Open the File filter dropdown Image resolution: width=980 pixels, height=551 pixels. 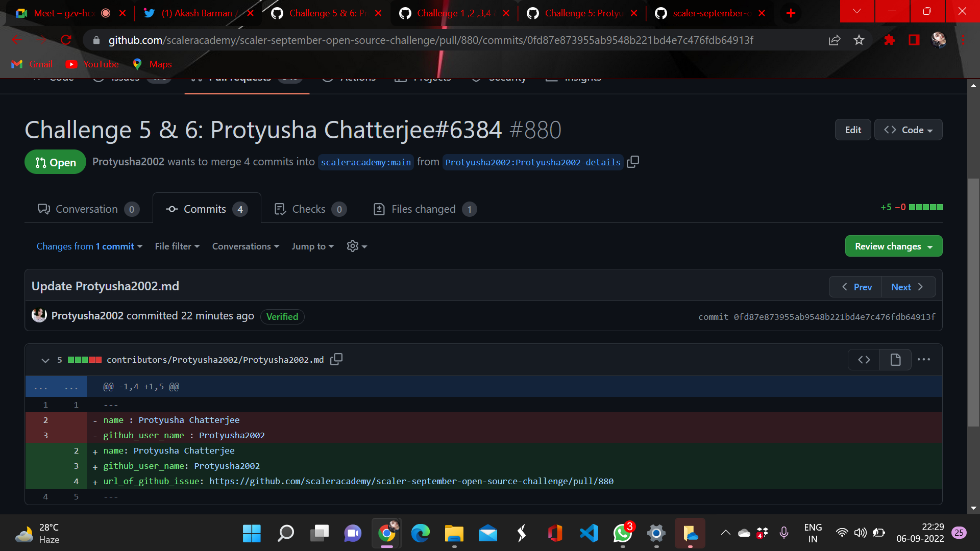177,246
